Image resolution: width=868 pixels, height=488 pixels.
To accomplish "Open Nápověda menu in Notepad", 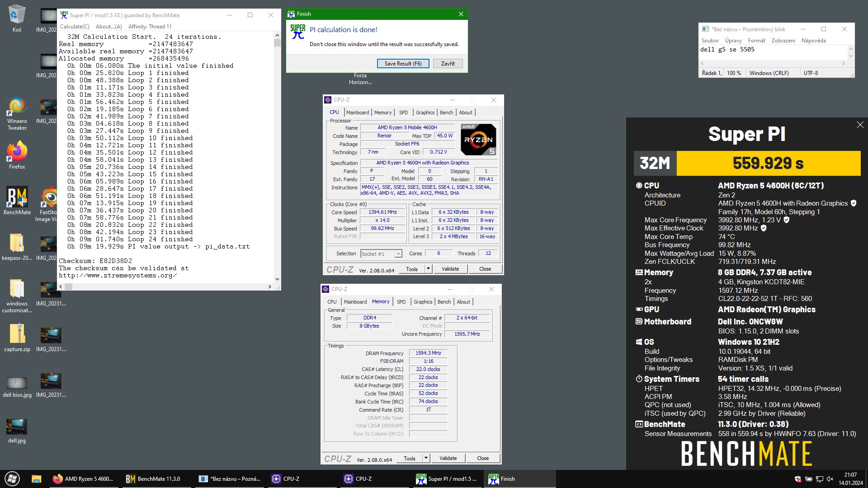I will [813, 41].
